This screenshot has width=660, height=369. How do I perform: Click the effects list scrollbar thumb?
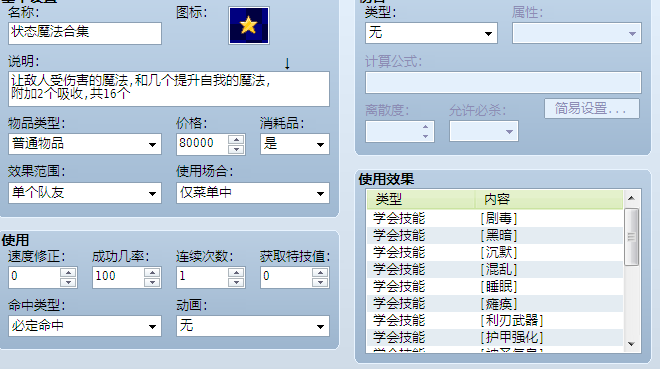631,237
